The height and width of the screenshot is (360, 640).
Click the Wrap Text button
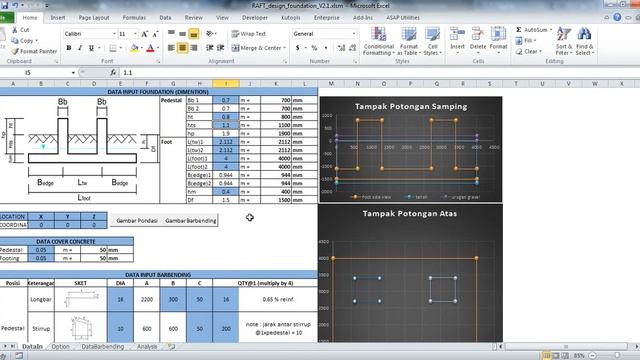(248, 34)
